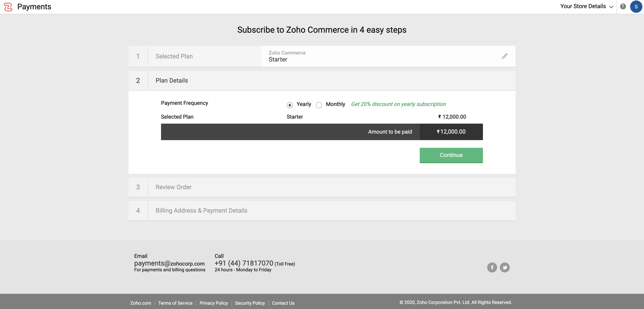The image size is (644, 309).
Task: Click the green Continue button
Action: pos(451,155)
